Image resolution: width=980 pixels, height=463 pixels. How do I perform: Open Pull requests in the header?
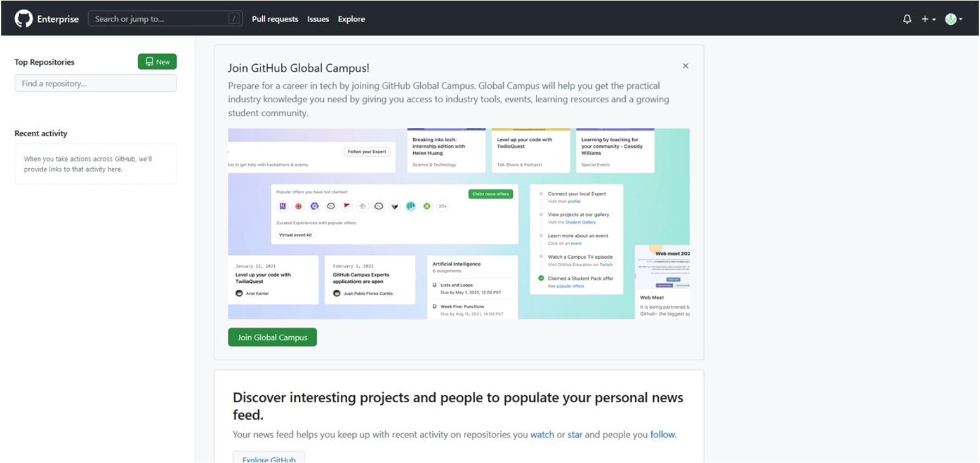(x=275, y=19)
